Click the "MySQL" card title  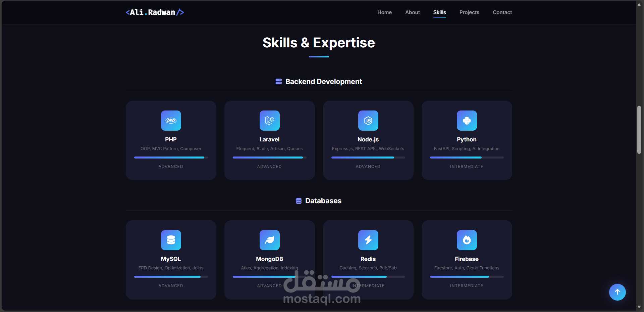click(x=171, y=259)
